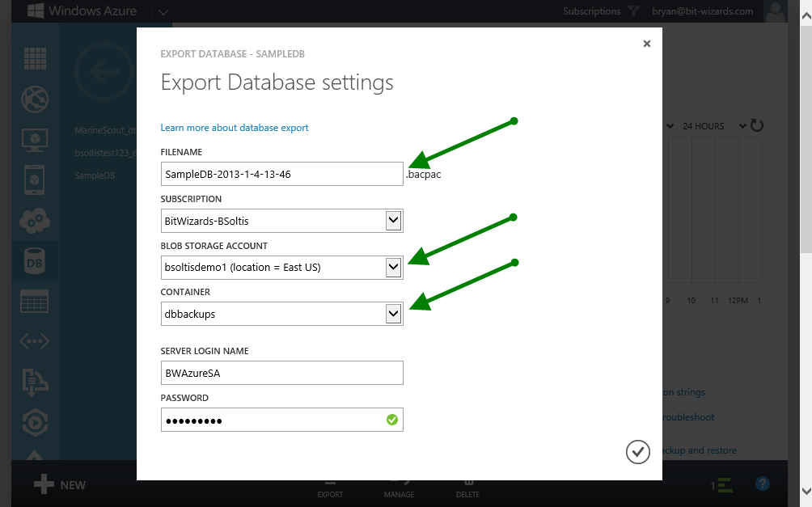Focus the Server Login Name field
The height and width of the screenshot is (507, 812).
pyautogui.click(x=281, y=373)
